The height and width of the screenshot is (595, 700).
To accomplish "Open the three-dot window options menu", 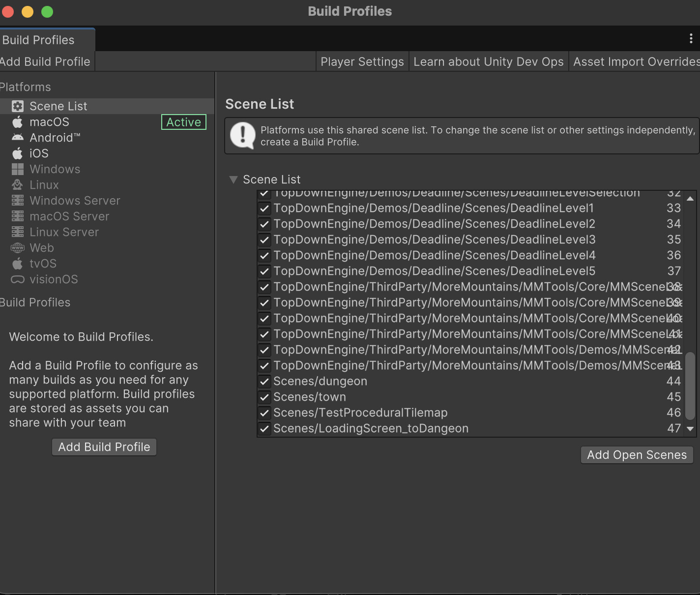I will click(x=691, y=38).
